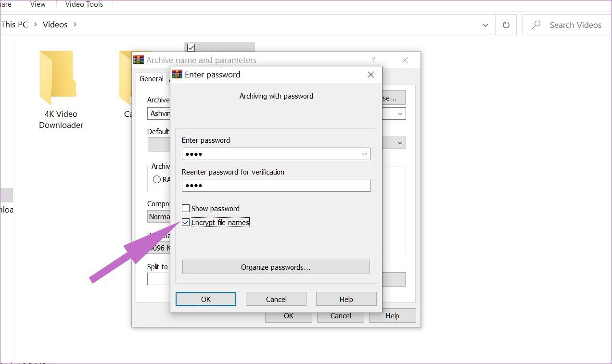The image size is (612, 364).
Task: Open the Video Tools ribbon tab
Action: click(x=84, y=4)
